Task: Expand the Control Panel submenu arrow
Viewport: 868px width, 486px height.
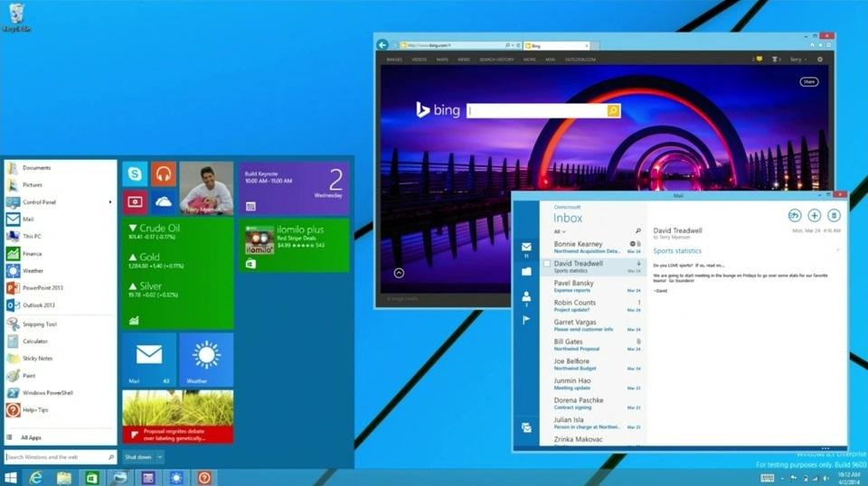Action: pyautogui.click(x=110, y=201)
